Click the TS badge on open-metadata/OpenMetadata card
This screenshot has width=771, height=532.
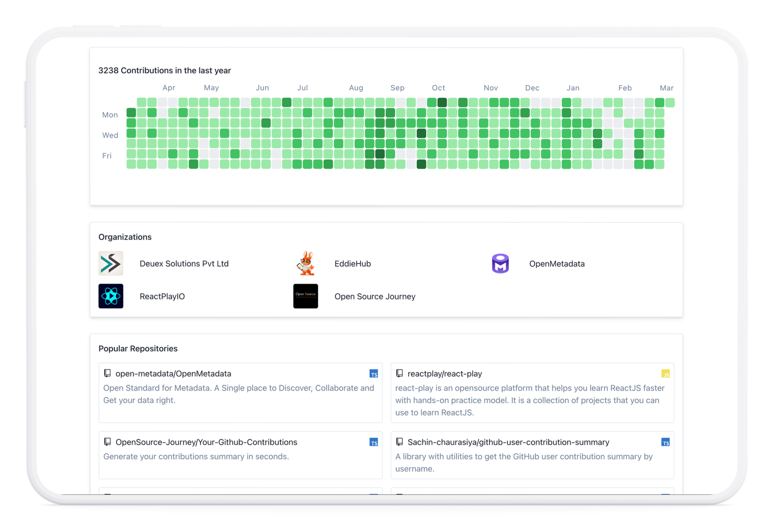click(374, 374)
